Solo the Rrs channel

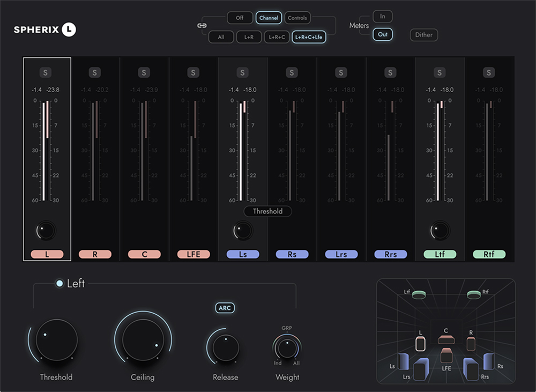pyautogui.click(x=390, y=72)
